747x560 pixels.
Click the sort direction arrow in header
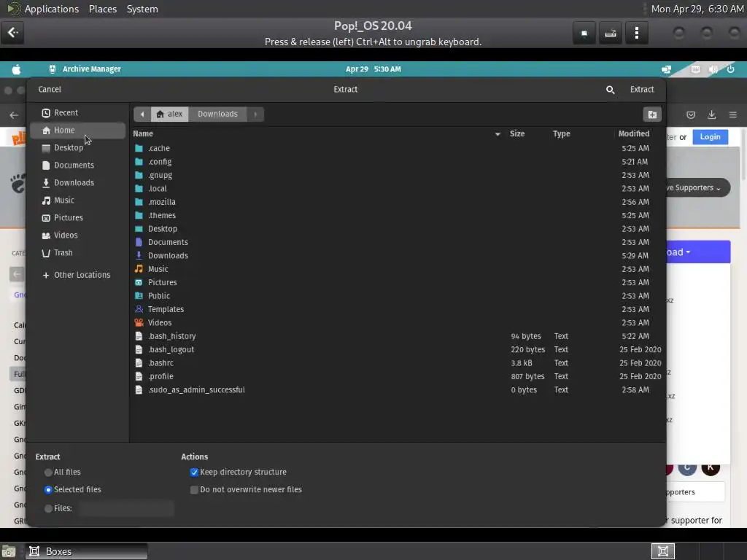coord(498,134)
